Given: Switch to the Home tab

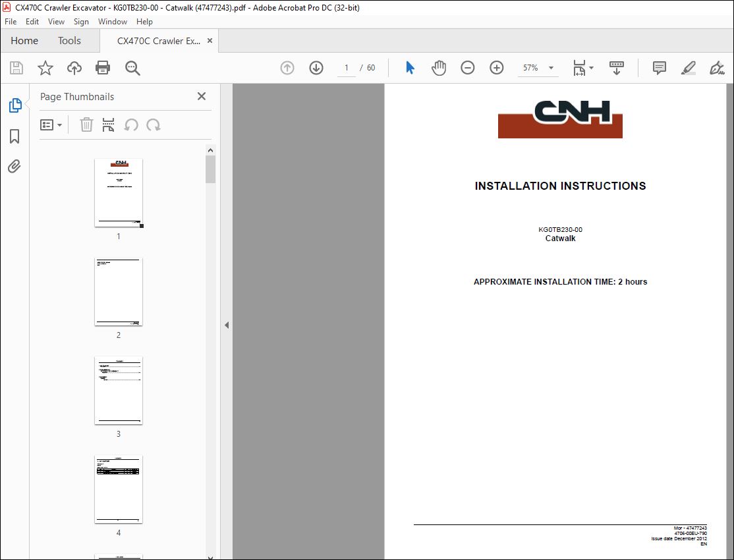Looking at the screenshot, I should tap(24, 41).
